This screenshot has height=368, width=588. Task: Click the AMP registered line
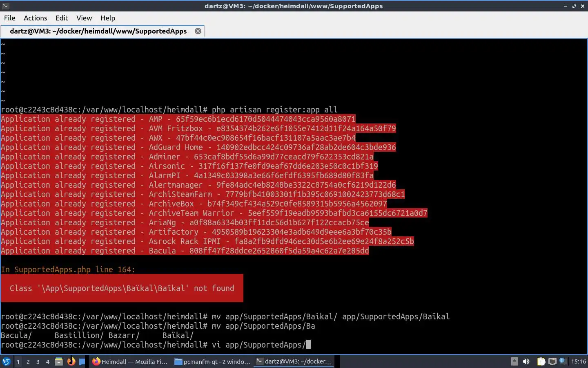[178, 119]
